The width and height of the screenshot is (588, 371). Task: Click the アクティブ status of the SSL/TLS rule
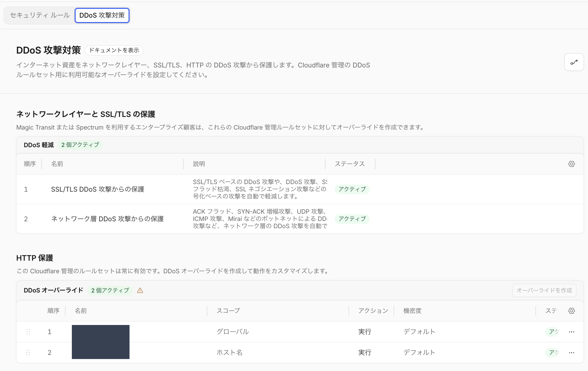point(352,189)
